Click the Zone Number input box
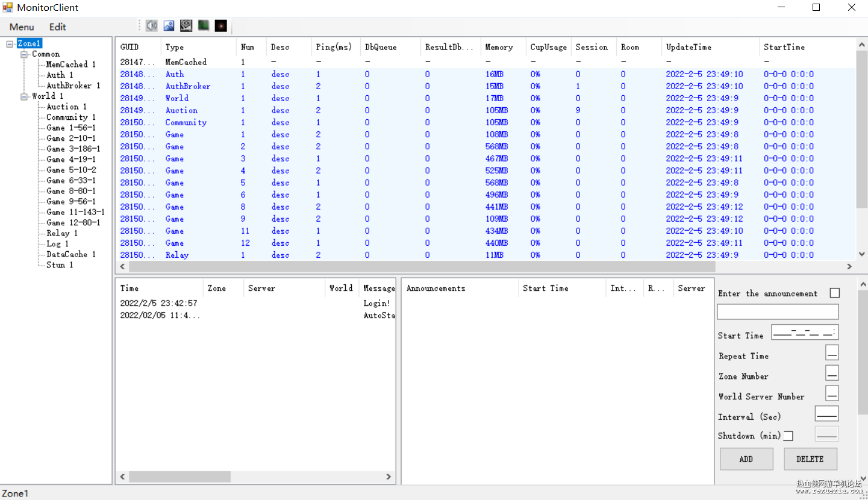Screen dimensions: 868x500 [832, 373]
